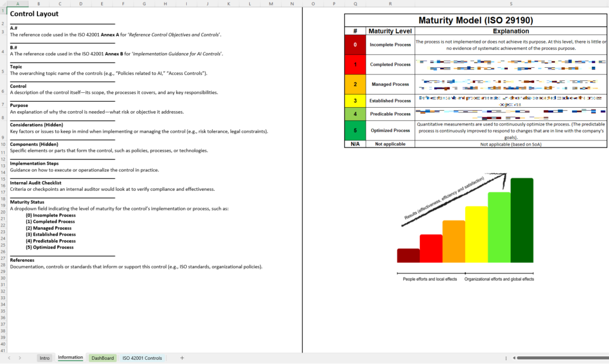Screen dimensions: 609x364
Task: Switch to the DashBoard sheet
Action: point(102,357)
